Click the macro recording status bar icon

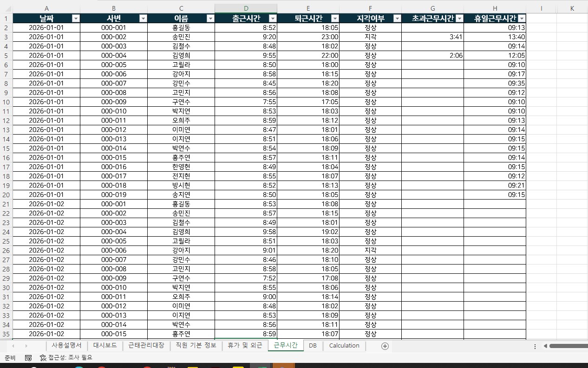tap(28, 358)
